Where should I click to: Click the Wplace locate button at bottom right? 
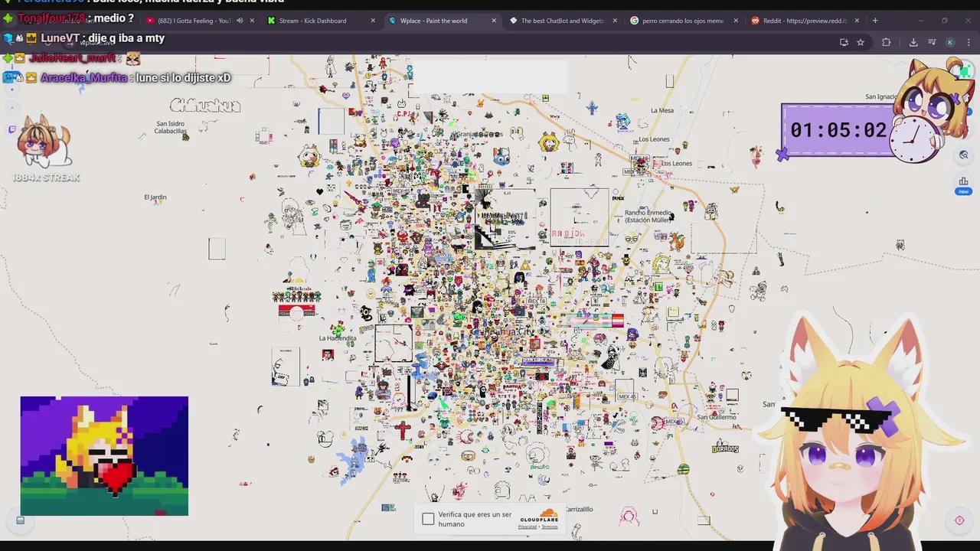959,520
